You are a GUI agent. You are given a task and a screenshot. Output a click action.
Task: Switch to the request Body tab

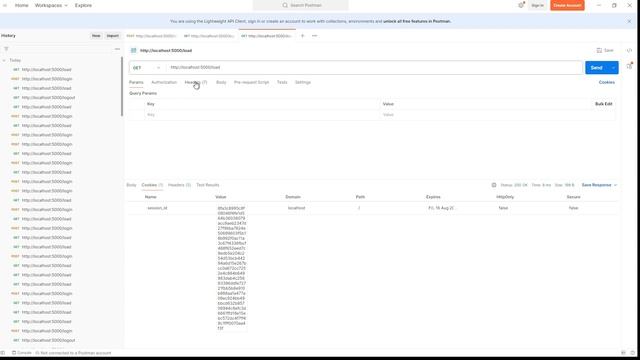pos(221,82)
